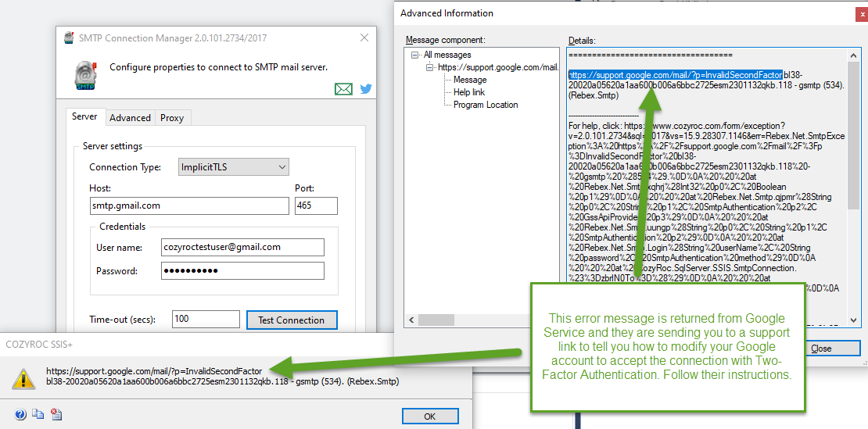
Task: Open the Connection Type dropdown
Action: coord(234,167)
